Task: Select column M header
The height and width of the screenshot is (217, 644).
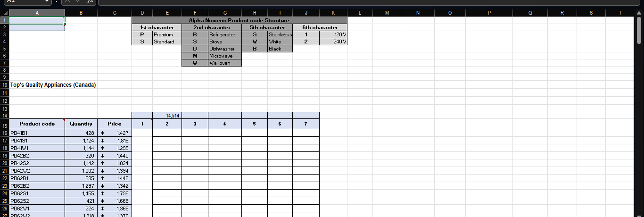Action: pyautogui.click(x=387, y=13)
